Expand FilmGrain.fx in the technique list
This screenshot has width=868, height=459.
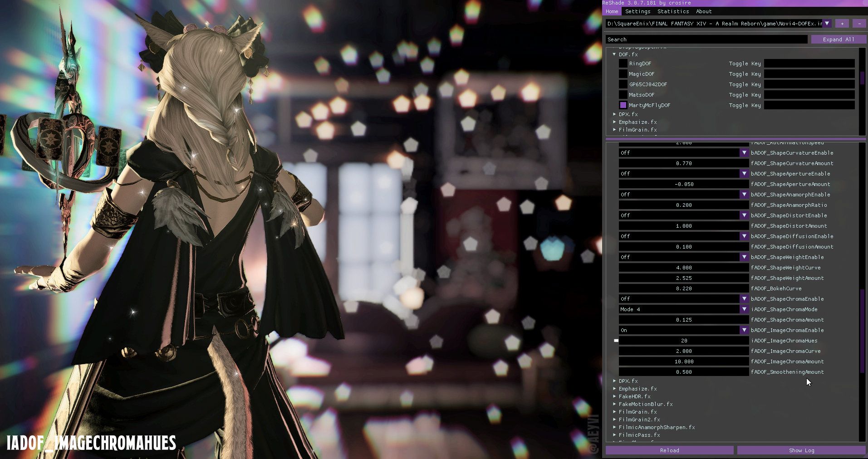[614, 130]
